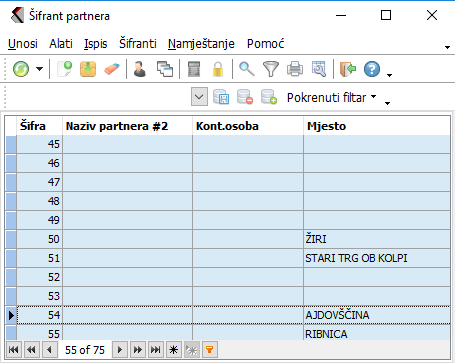
Task: Expand the arrow beside the refresh icon
Action: (39, 69)
